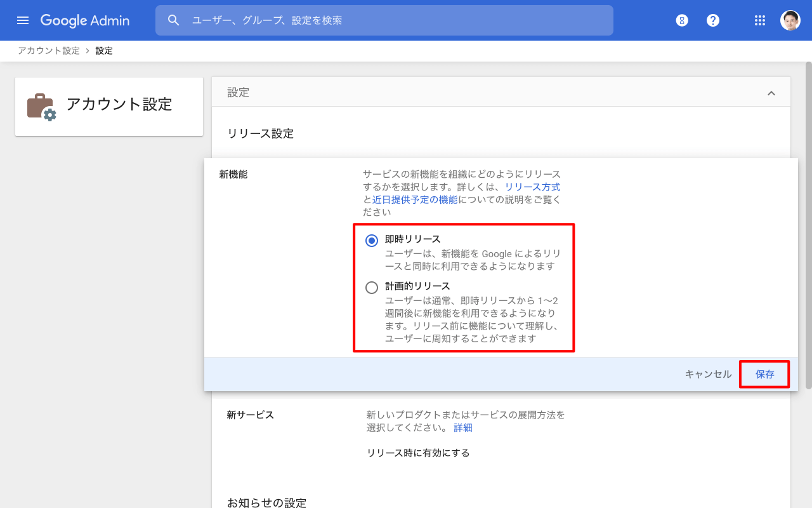Open the Google apps grid

pos(760,20)
